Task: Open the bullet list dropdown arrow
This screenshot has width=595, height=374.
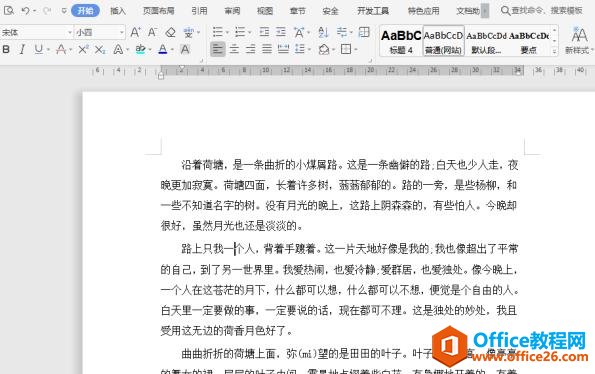Action: coord(227,33)
